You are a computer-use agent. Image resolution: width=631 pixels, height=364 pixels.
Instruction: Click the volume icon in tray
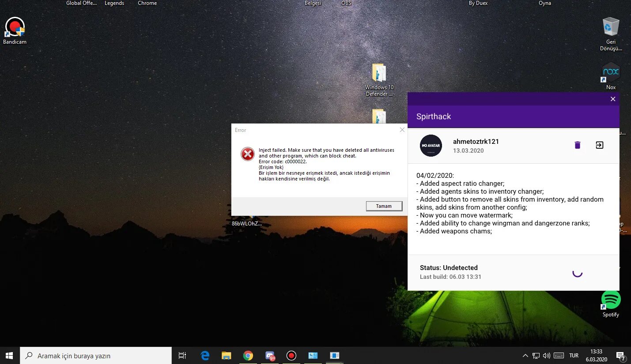(x=547, y=356)
